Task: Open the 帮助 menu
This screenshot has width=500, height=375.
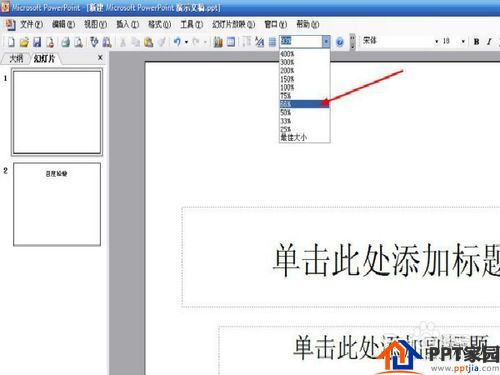Action: click(x=308, y=24)
